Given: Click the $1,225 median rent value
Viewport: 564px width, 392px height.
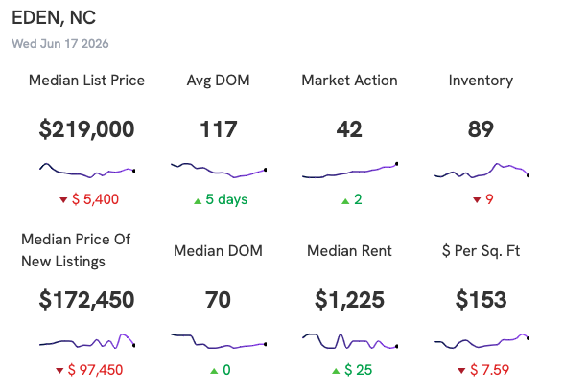Looking at the screenshot, I should tap(350, 300).
